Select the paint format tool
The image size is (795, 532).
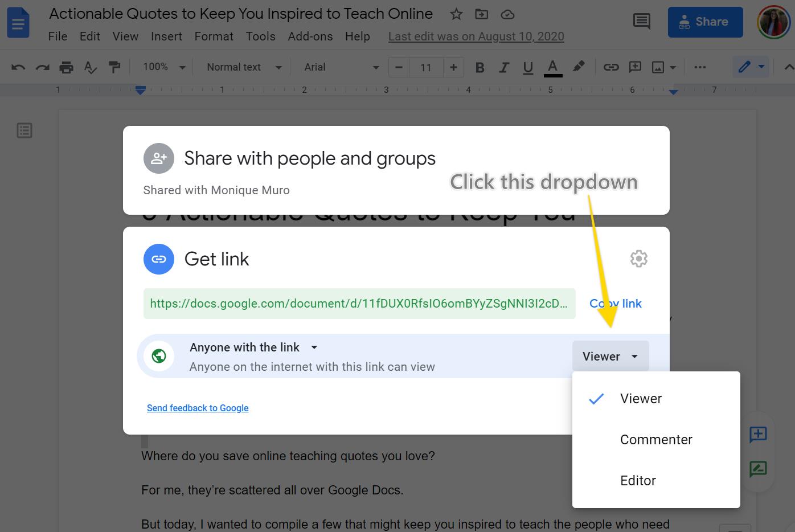(x=114, y=67)
